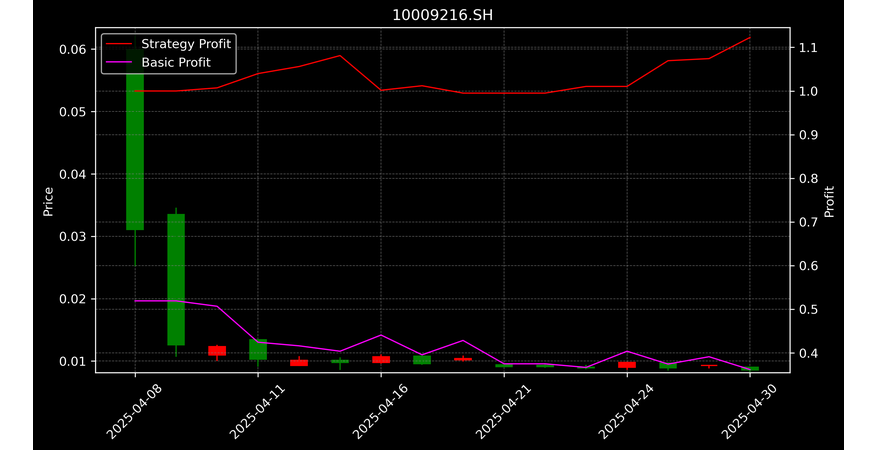Click the 0.9 profit tick label

(x=807, y=135)
